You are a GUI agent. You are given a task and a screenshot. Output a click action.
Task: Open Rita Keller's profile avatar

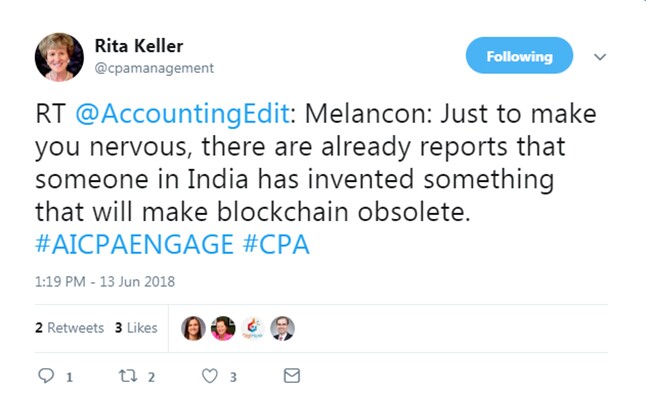pyautogui.click(x=59, y=57)
